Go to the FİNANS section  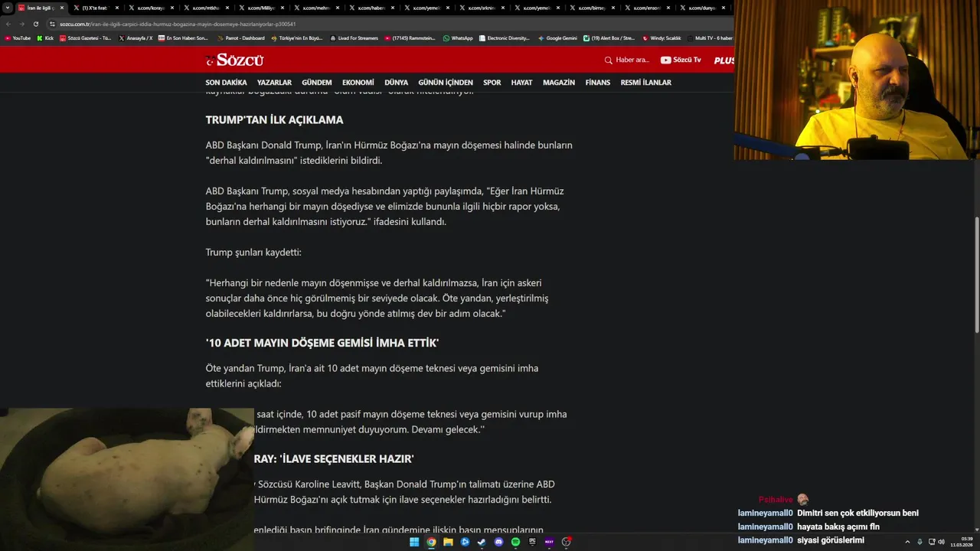coord(598,83)
